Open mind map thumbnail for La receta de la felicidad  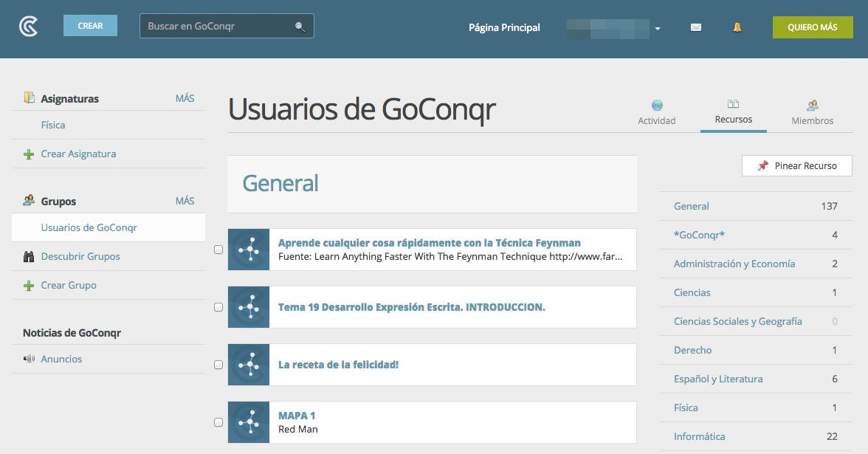[x=249, y=365]
